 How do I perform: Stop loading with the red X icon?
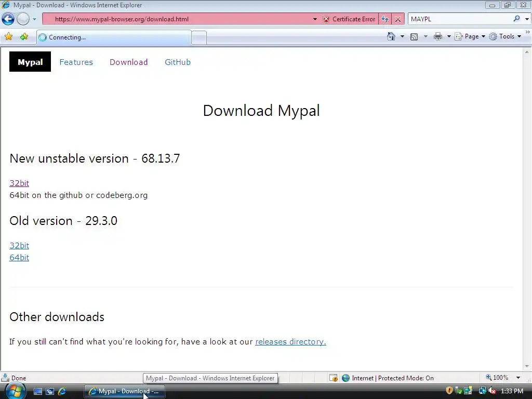pyautogui.click(x=397, y=19)
